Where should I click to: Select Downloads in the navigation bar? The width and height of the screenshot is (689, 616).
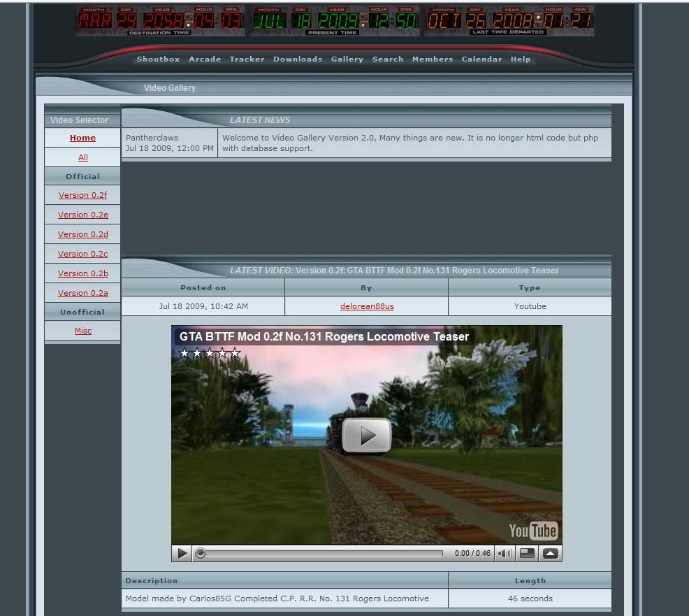pos(298,59)
